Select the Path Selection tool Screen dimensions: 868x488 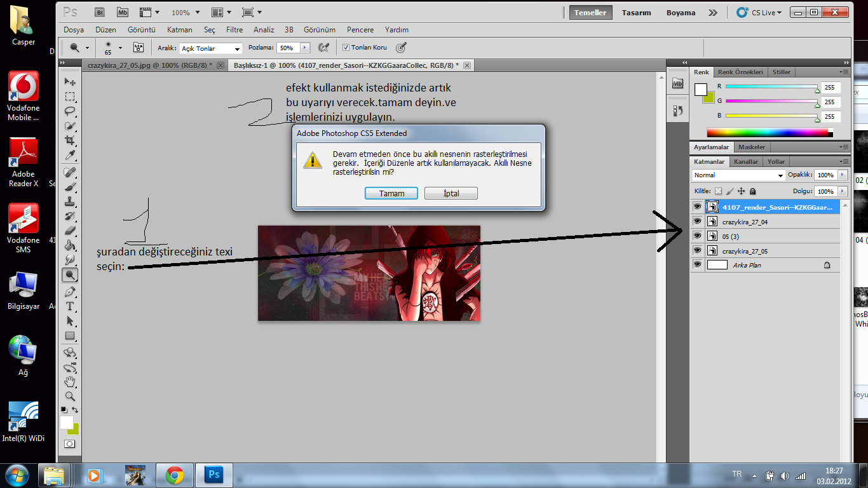70,321
